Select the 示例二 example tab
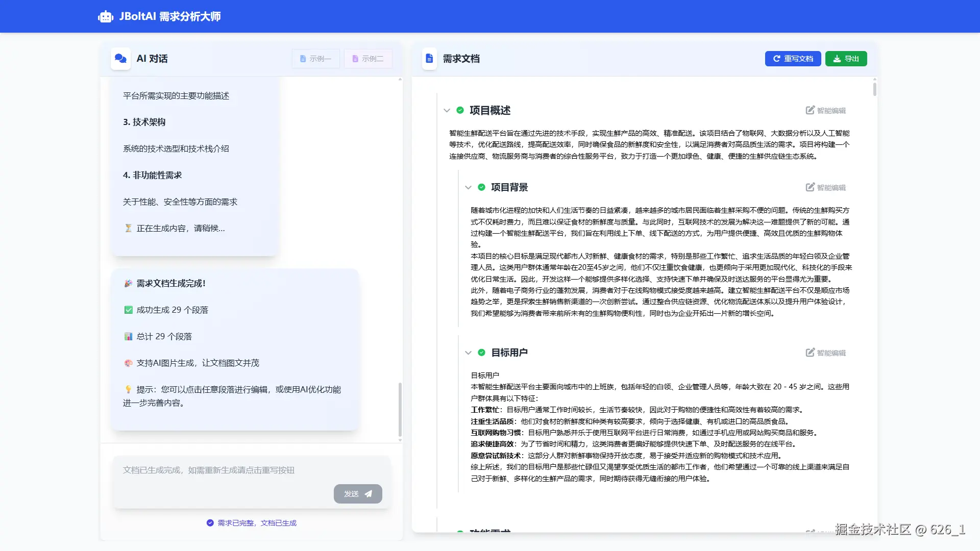The height and width of the screenshot is (551, 980). [368, 58]
